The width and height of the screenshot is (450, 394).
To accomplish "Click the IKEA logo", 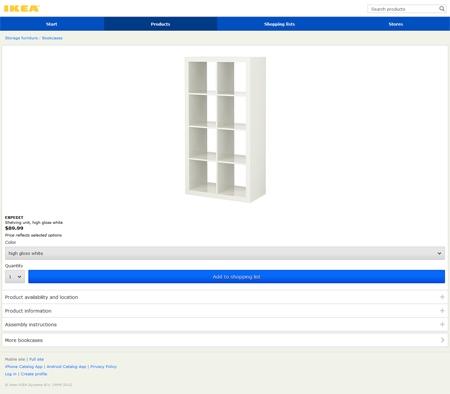I will (x=22, y=9).
